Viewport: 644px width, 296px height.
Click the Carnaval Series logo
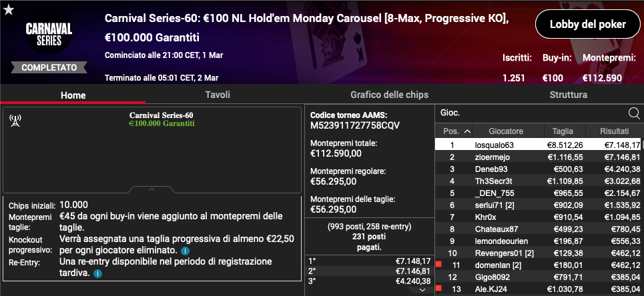(49, 34)
